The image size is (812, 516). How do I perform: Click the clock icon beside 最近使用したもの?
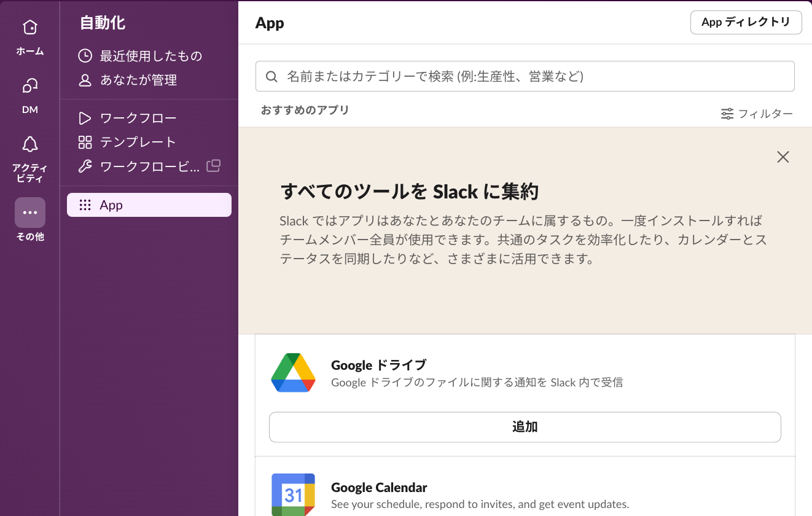coord(85,56)
